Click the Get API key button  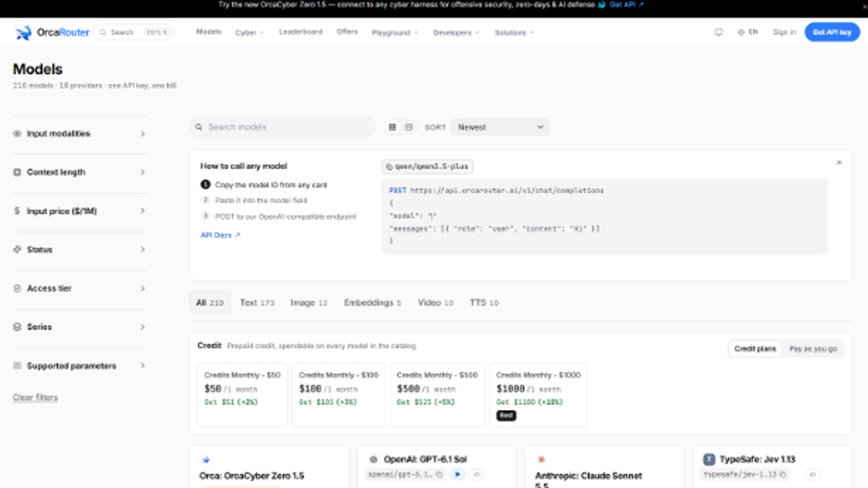click(x=832, y=32)
